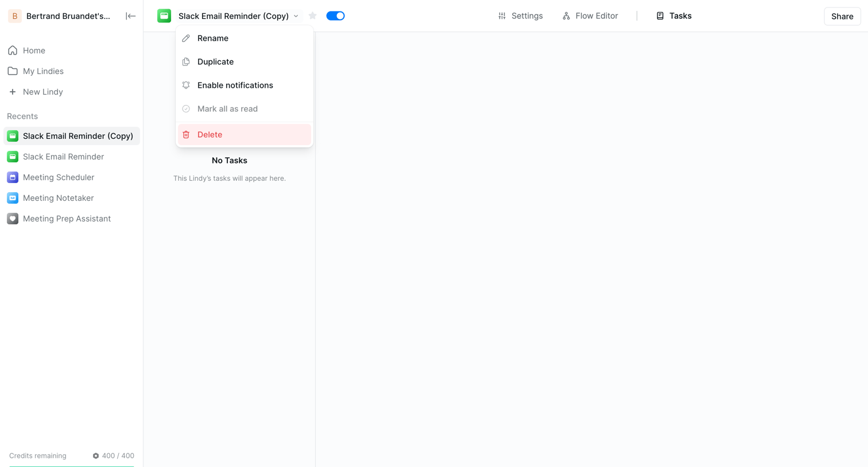Screen dimensions: 868x467
Task: Click the Tasks clipboard icon
Action: 660,16
